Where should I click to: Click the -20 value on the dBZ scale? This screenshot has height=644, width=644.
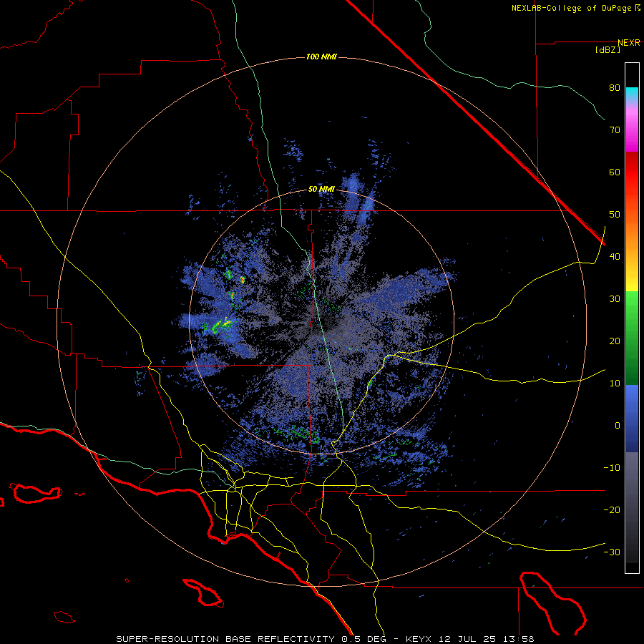tap(612, 509)
